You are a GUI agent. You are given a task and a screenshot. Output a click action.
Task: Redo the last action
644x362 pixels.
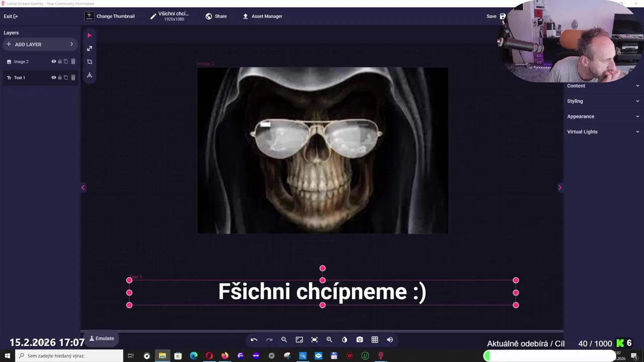pos(269,340)
